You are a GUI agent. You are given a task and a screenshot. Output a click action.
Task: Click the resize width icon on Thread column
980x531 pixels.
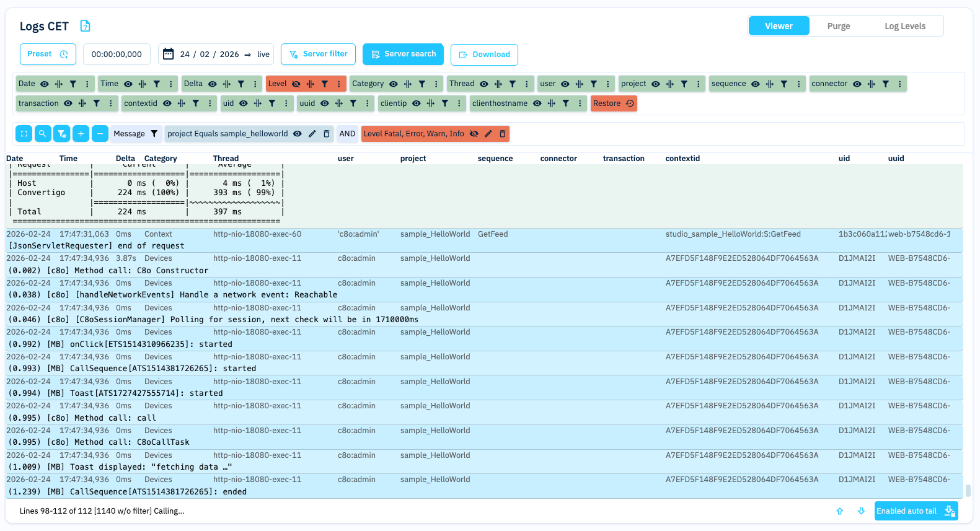click(x=498, y=84)
